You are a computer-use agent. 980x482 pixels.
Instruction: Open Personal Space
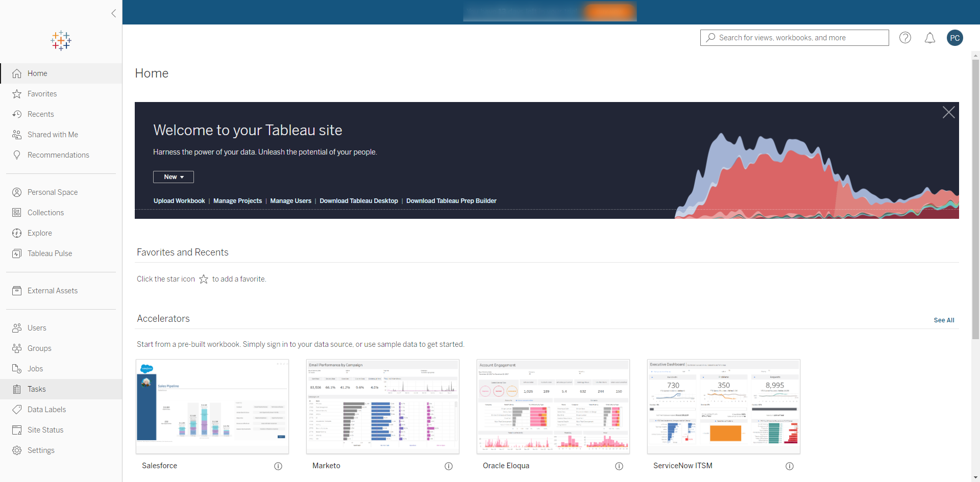(x=61, y=192)
